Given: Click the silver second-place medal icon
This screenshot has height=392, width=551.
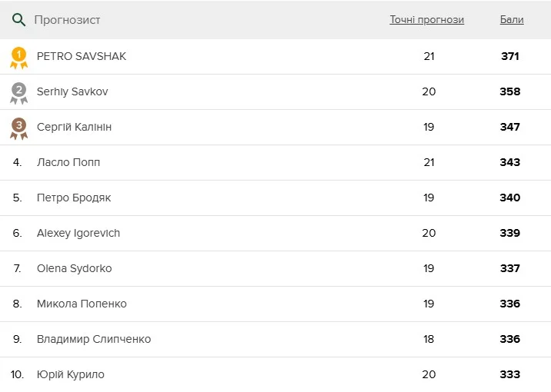Looking at the screenshot, I should point(18,92).
